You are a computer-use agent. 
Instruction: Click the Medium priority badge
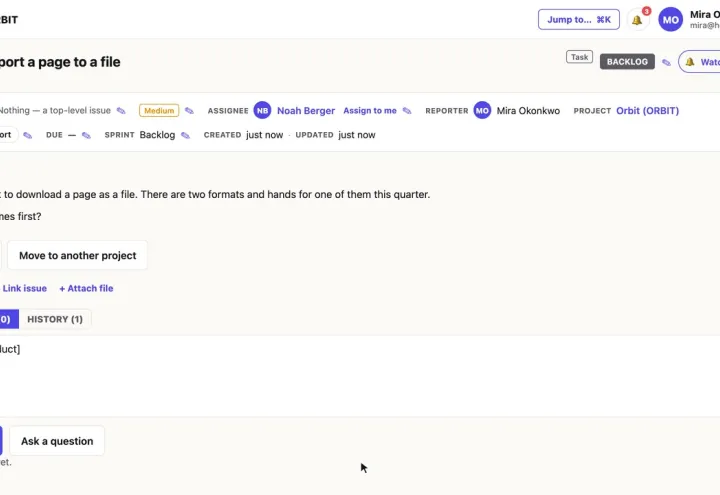[x=159, y=111]
